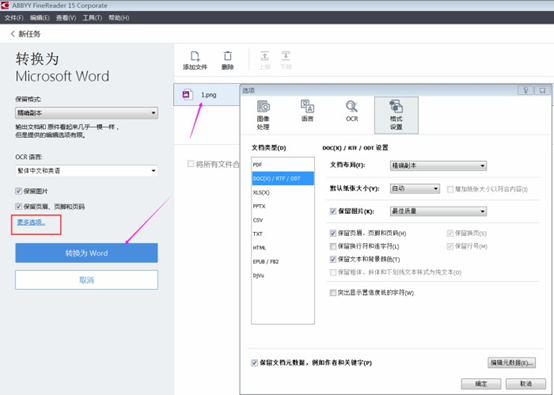Select the 1.png file icon in the list
This screenshot has height=395, width=554.
pyautogui.click(x=187, y=94)
